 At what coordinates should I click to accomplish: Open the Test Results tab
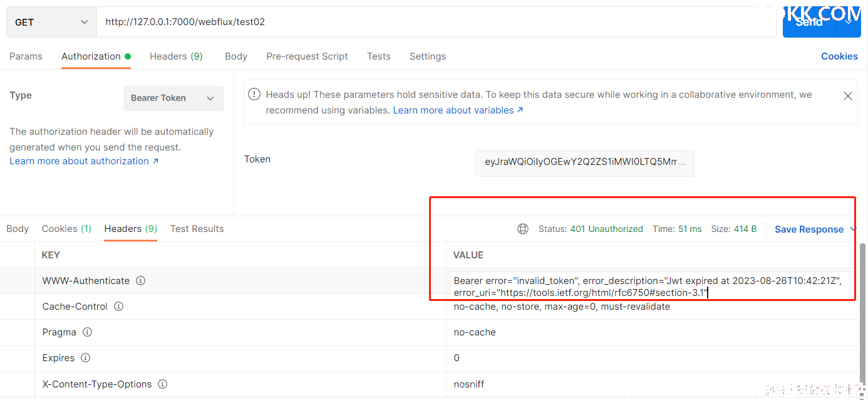[x=197, y=229]
